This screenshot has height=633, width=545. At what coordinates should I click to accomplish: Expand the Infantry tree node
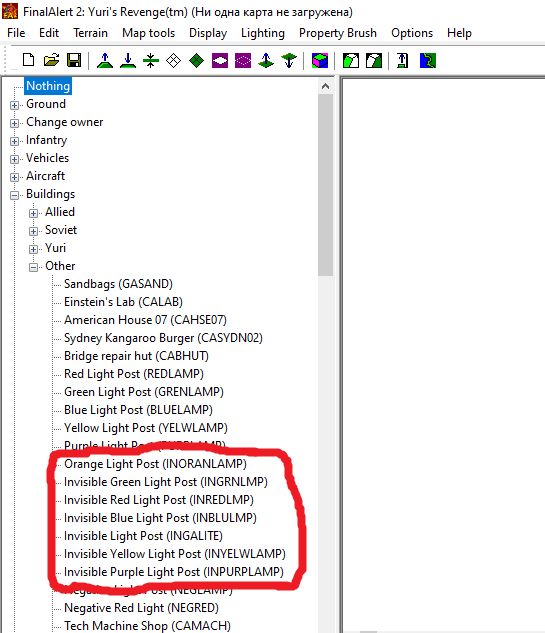15,141
